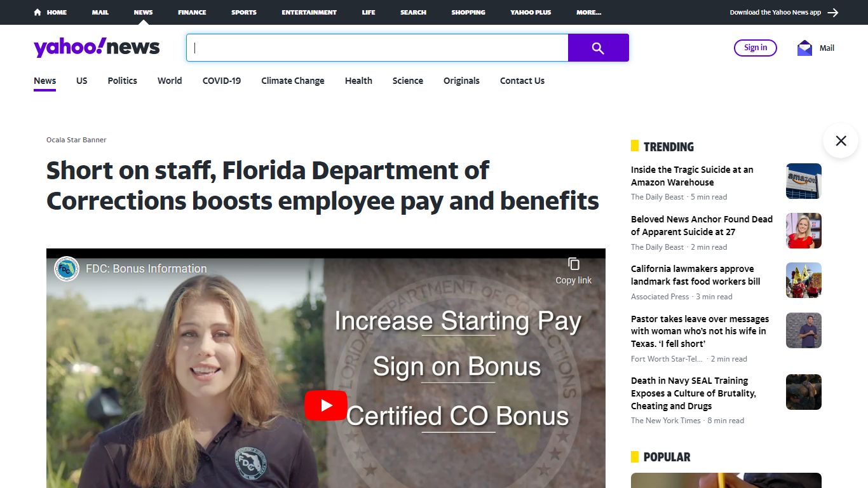Image resolution: width=868 pixels, height=488 pixels.
Task: Click inside the search input field
Action: (377, 48)
